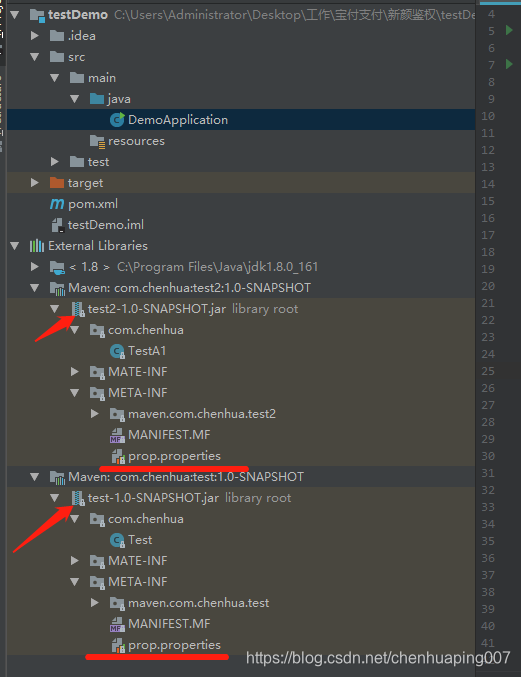Expand maven.com.chenhua.test2 folder arrow
521x677 pixels.
click(x=95, y=414)
